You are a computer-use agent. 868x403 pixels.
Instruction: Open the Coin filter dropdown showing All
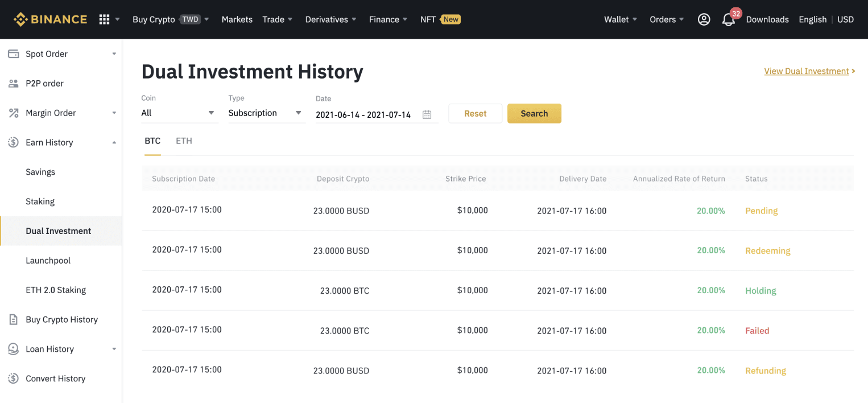point(179,113)
